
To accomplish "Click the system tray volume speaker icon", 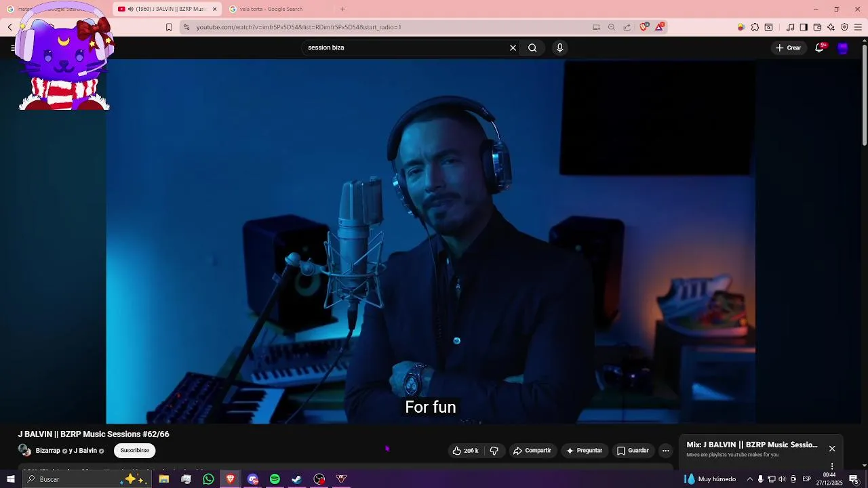I will click(782, 479).
